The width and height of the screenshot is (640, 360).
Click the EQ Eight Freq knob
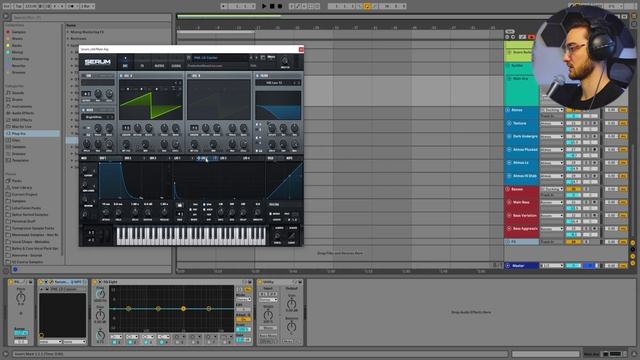pos(100,294)
